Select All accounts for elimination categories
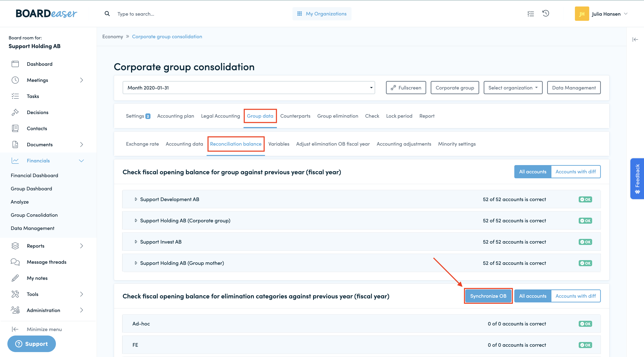The height and width of the screenshot is (357, 644). point(532,296)
